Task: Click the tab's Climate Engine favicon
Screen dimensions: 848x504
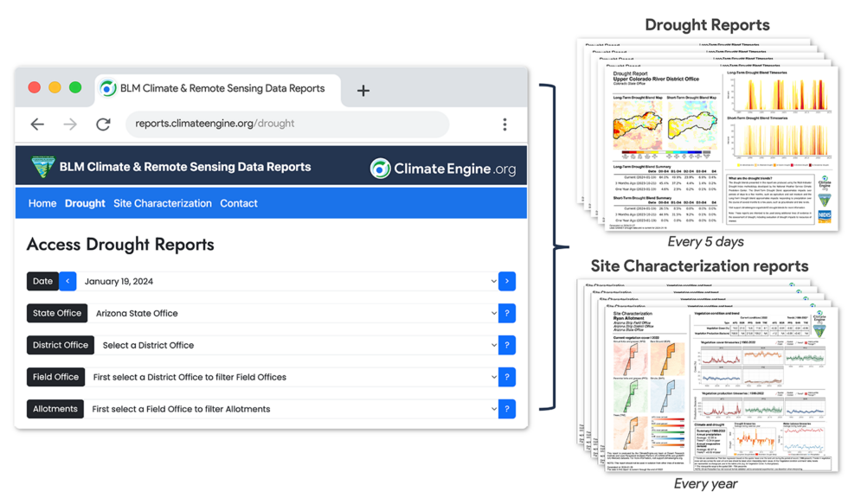Action: [x=107, y=88]
